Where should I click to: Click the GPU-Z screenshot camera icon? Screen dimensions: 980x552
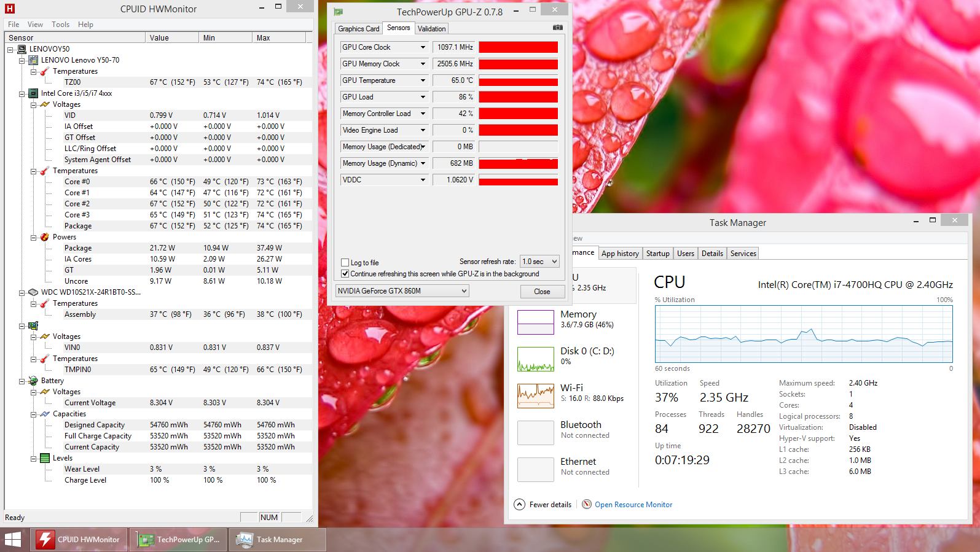557,28
